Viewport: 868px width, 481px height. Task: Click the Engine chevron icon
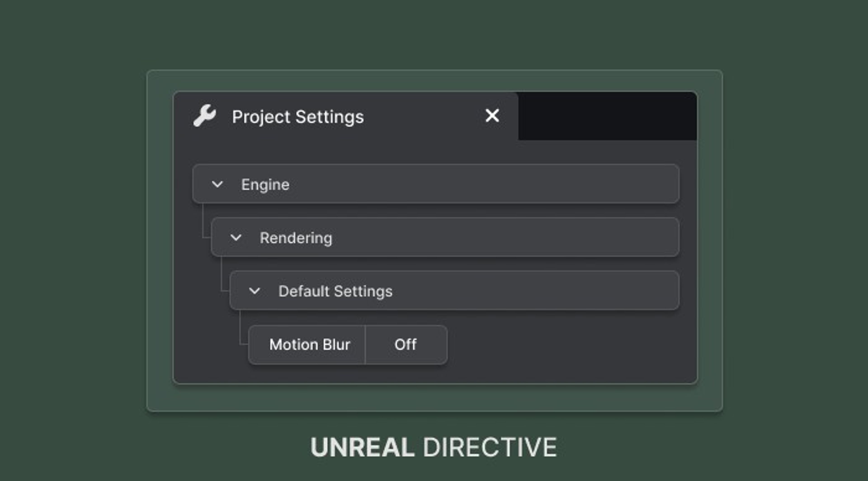point(217,184)
